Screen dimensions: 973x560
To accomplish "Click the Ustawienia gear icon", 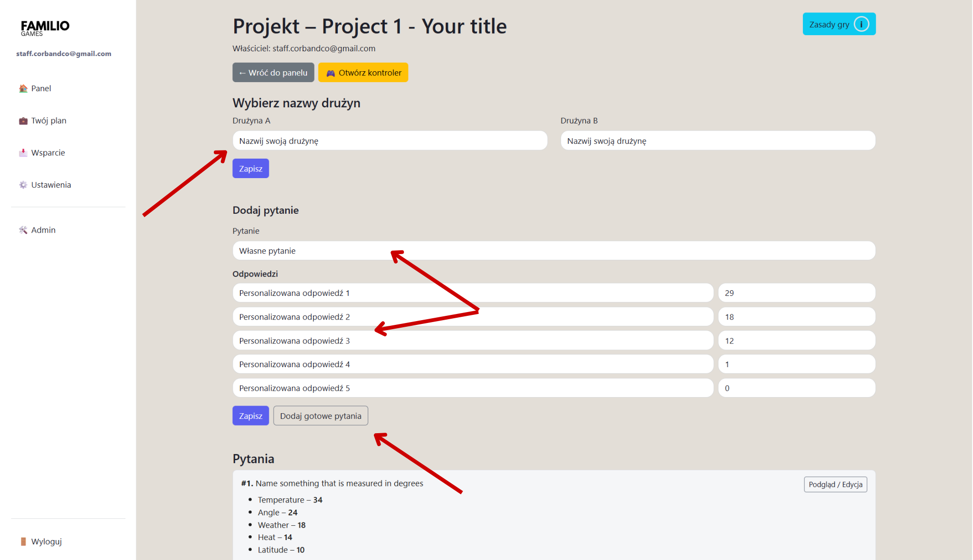I will click(23, 185).
